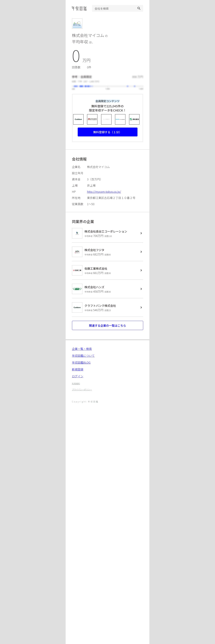Click the 長谷工コーポレーション logo thumbnail
This screenshot has width=215, height=644.
77,233
